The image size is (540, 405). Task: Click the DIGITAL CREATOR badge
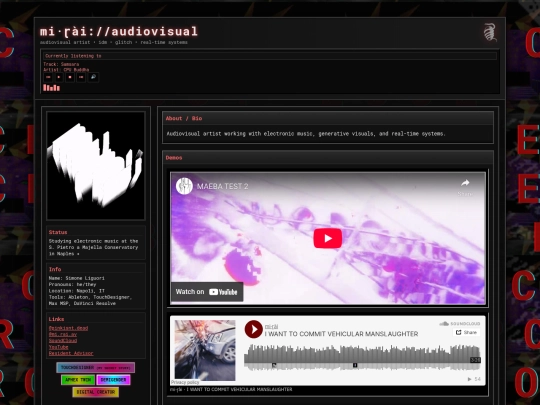coord(95,392)
